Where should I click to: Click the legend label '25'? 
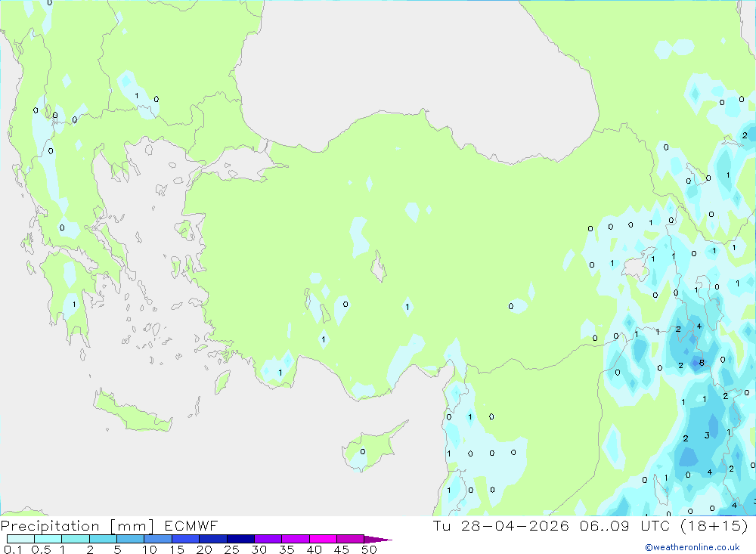tap(231, 549)
